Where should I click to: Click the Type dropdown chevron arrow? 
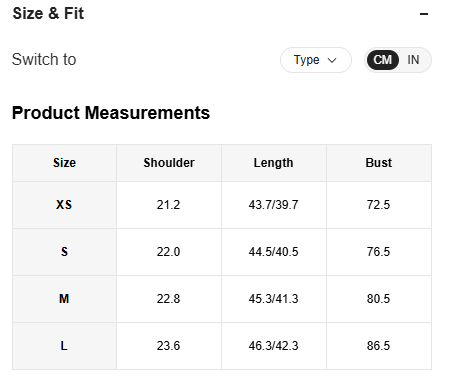(332, 60)
